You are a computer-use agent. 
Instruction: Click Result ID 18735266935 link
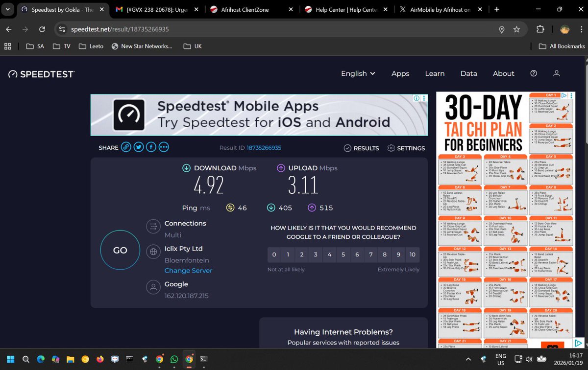pyautogui.click(x=264, y=148)
